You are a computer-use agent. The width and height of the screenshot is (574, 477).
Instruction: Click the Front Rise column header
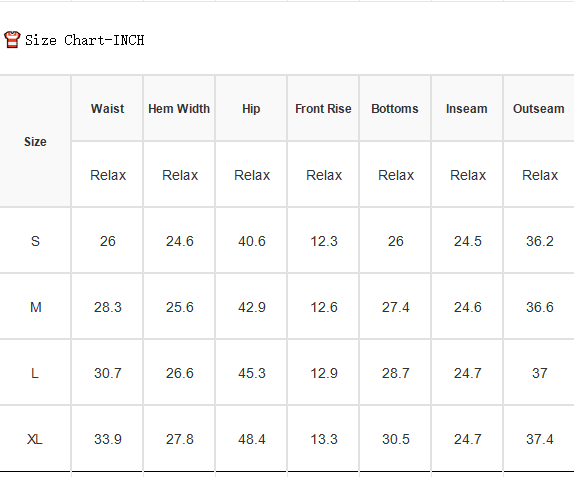323,108
